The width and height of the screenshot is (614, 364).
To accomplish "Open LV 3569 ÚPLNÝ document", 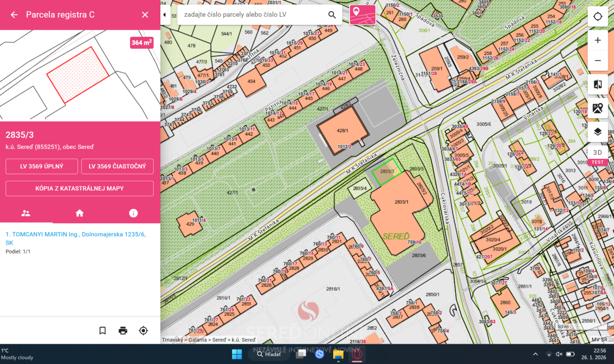I will pos(42,166).
